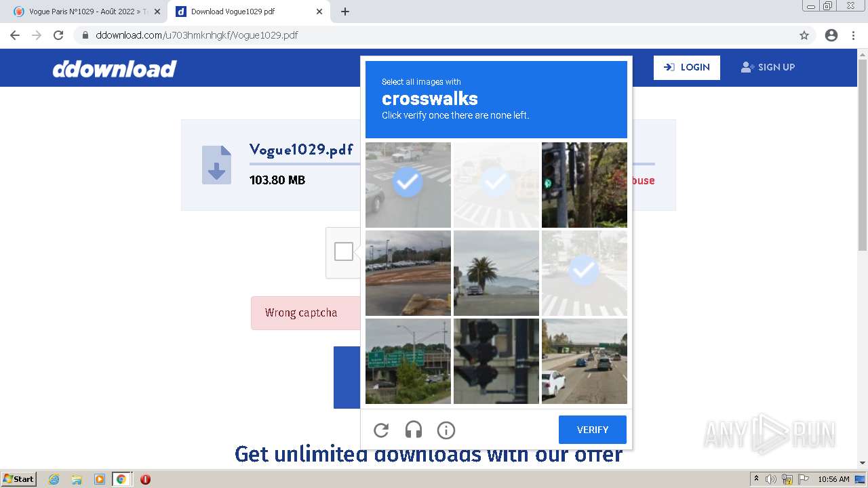This screenshot has width=868, height=488.
Task: Deselect faded top-middle crosswalk tile
Action: (496, 185)
